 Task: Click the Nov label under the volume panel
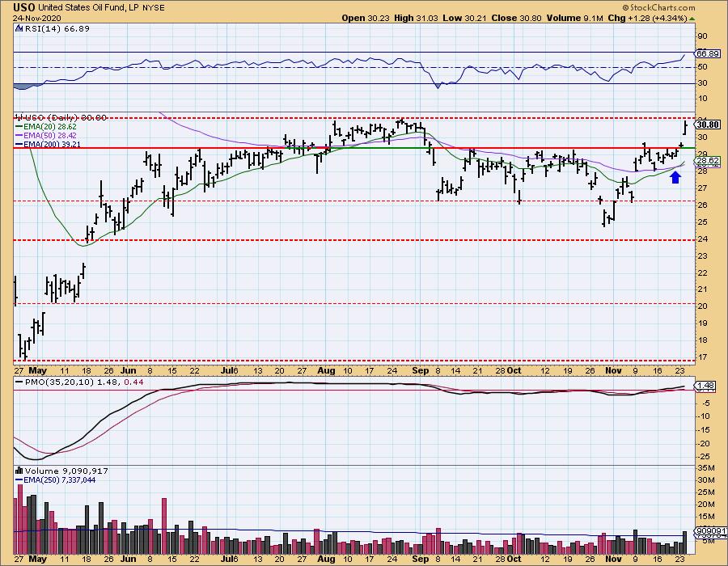click(x=613, y=559)
